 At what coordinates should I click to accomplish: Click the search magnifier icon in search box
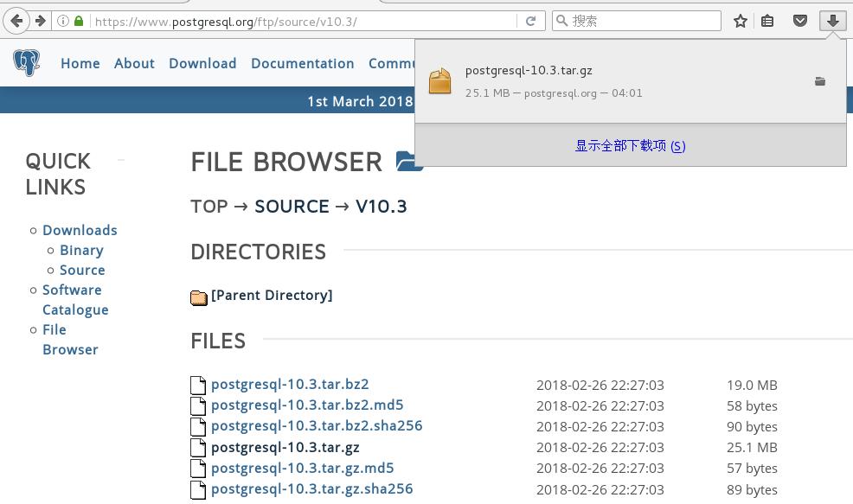(562, 21)
